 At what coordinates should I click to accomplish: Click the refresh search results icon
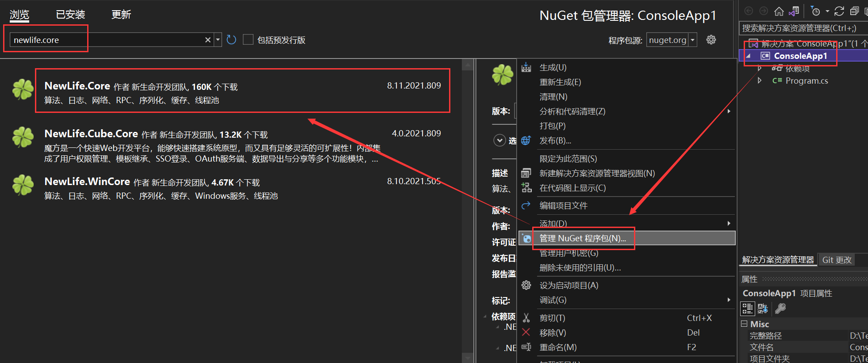pyautogui.click(x=231, y=40)
